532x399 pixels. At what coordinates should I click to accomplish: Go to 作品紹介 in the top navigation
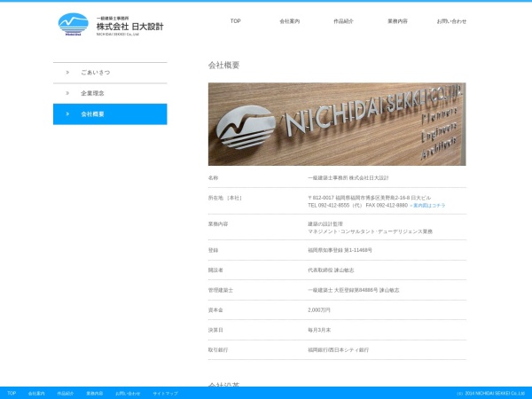tap(343, 21)
